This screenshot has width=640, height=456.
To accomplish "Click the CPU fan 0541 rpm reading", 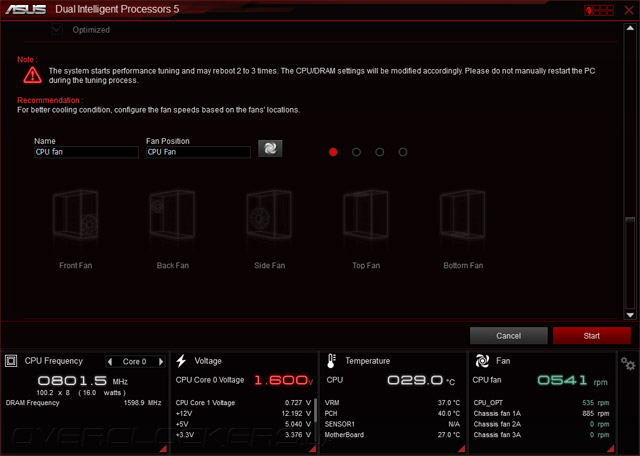I will click(x=572, y=380).
